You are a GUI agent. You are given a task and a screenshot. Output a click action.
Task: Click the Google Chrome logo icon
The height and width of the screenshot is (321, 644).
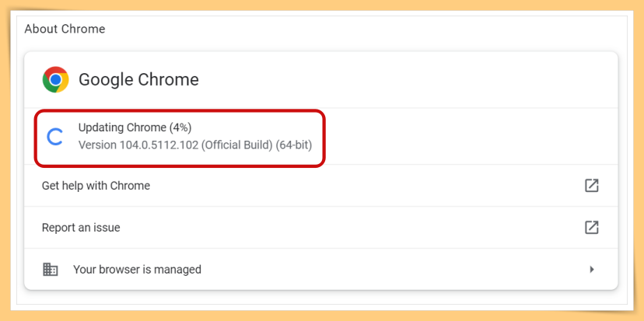(55, 79)
